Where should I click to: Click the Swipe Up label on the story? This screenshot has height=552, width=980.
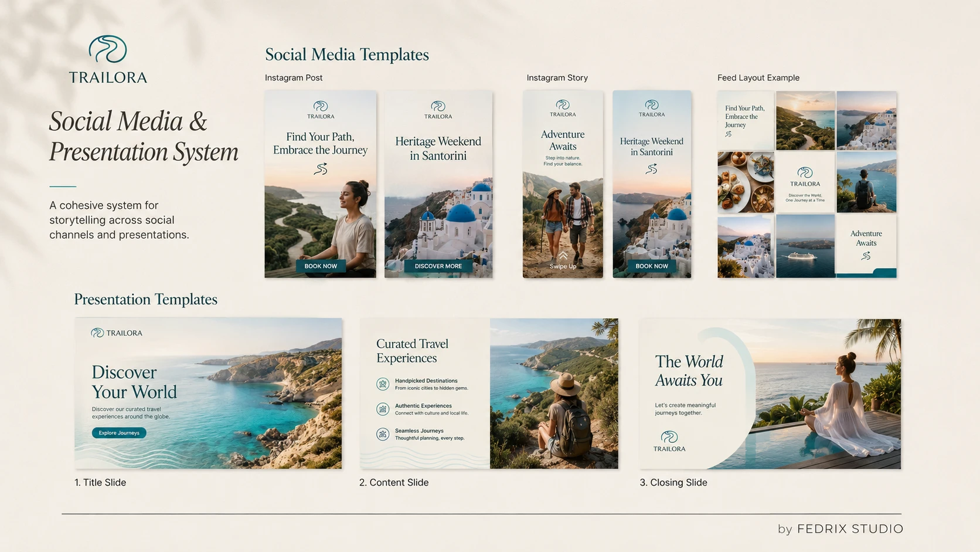tap(563, 266)
